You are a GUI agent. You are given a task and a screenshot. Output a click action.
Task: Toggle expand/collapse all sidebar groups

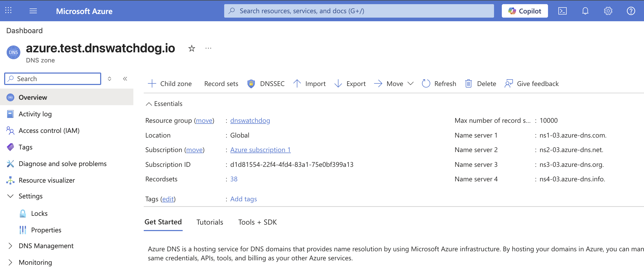[109, 79]
